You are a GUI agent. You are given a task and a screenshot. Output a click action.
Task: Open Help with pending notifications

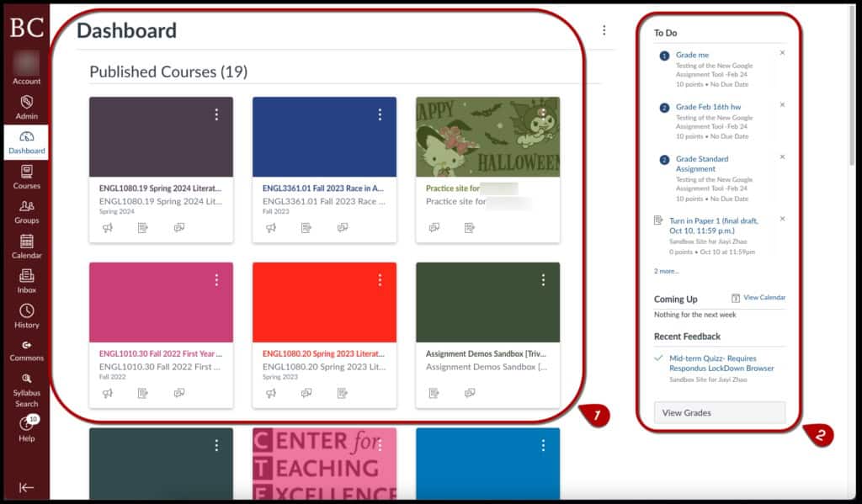click(x=26, y=427)
